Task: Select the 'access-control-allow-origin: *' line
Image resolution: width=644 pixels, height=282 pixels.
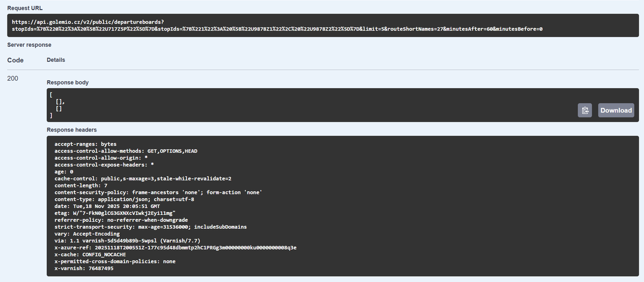Action: pos(101,158)
